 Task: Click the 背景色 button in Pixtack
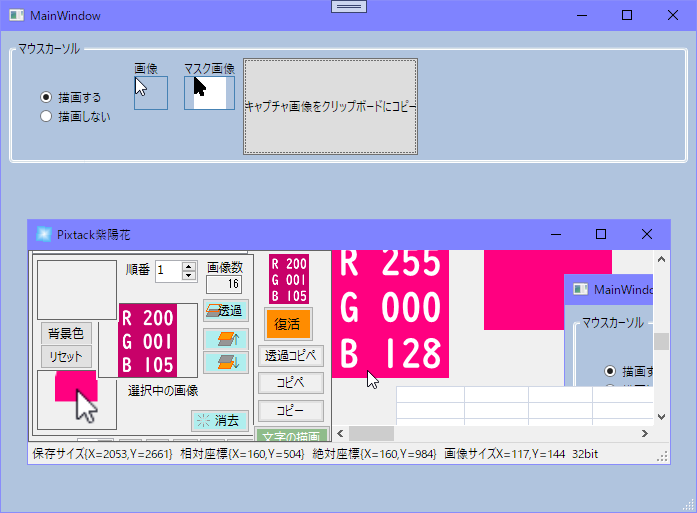coord(66,333)
